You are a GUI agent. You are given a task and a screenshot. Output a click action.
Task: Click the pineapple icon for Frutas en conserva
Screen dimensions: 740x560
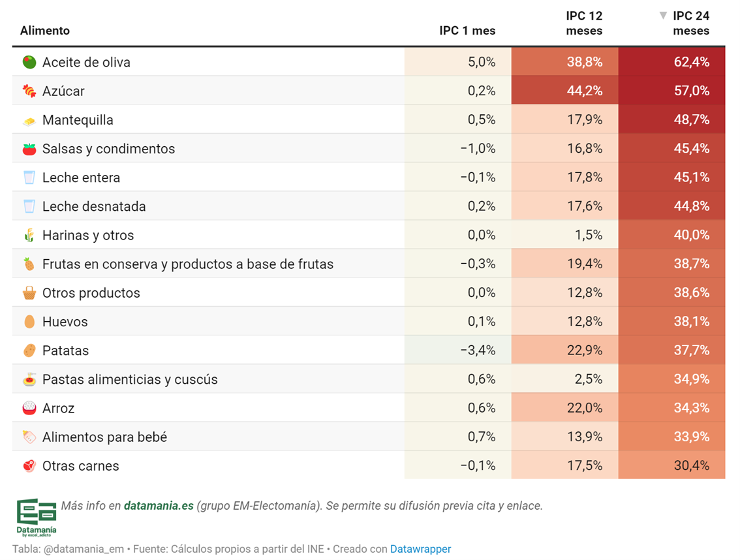coord(29,264)
